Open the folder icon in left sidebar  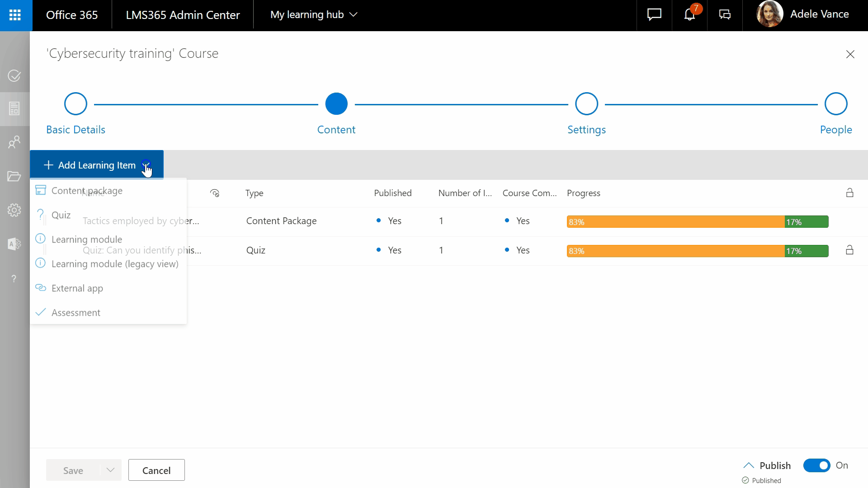coord(14,176)
